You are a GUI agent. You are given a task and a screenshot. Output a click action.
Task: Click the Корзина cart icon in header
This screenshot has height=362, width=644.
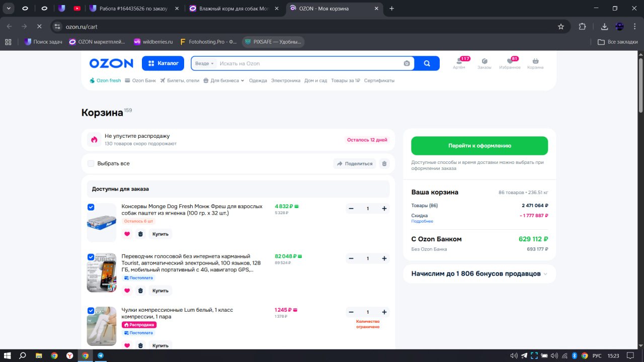535,63
